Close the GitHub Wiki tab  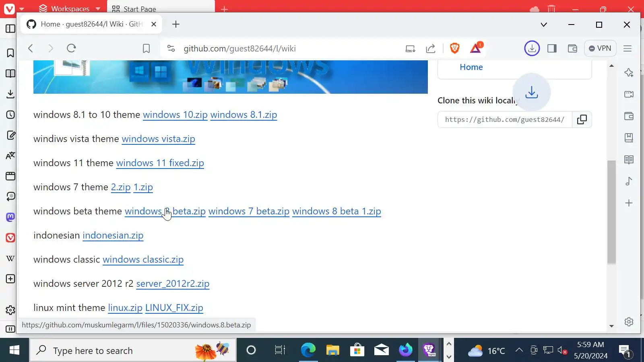[x=154, y=24]
